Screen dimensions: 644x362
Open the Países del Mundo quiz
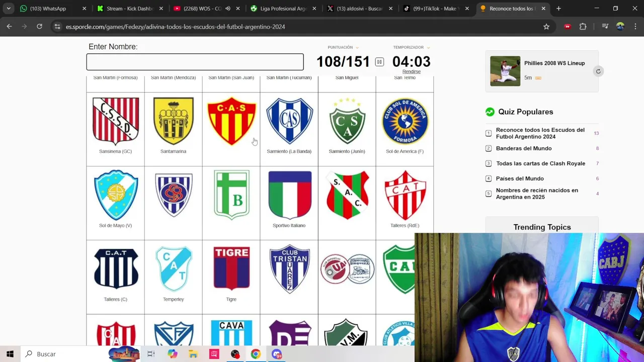coord(520,178)
